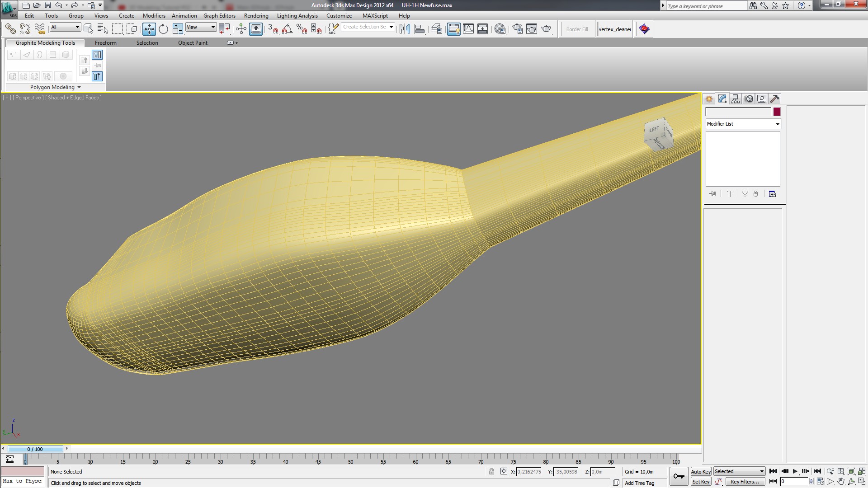Switch to the Hierarchy panel icon
The width and height of the screenshot is (868, 488).
point(736,99)
